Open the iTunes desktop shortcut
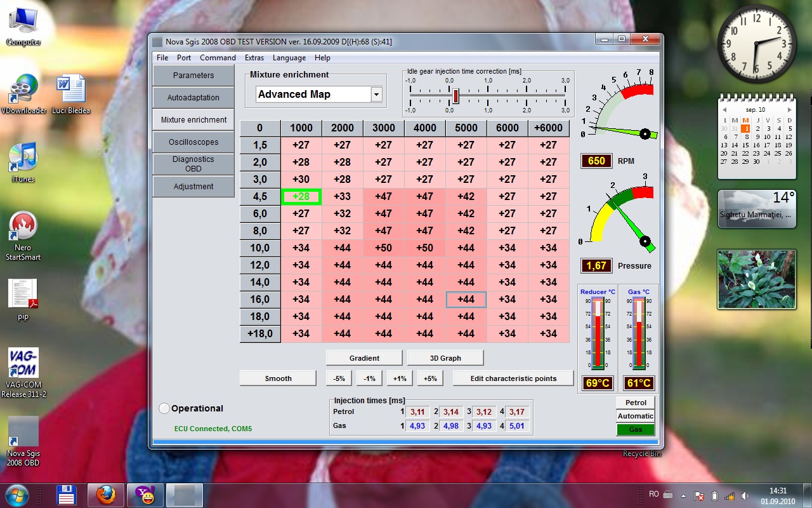This screenshot has width=812, height=508. [x=23, y=157]
